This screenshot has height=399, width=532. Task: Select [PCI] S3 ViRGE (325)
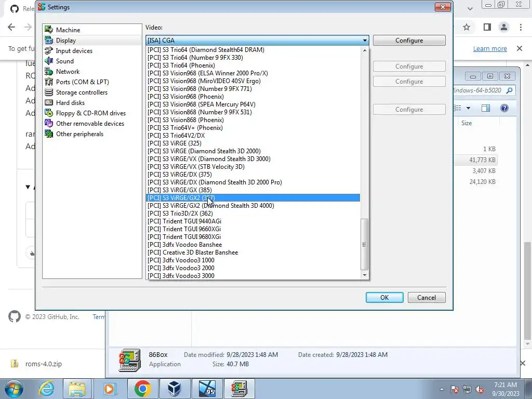point(253,143)
